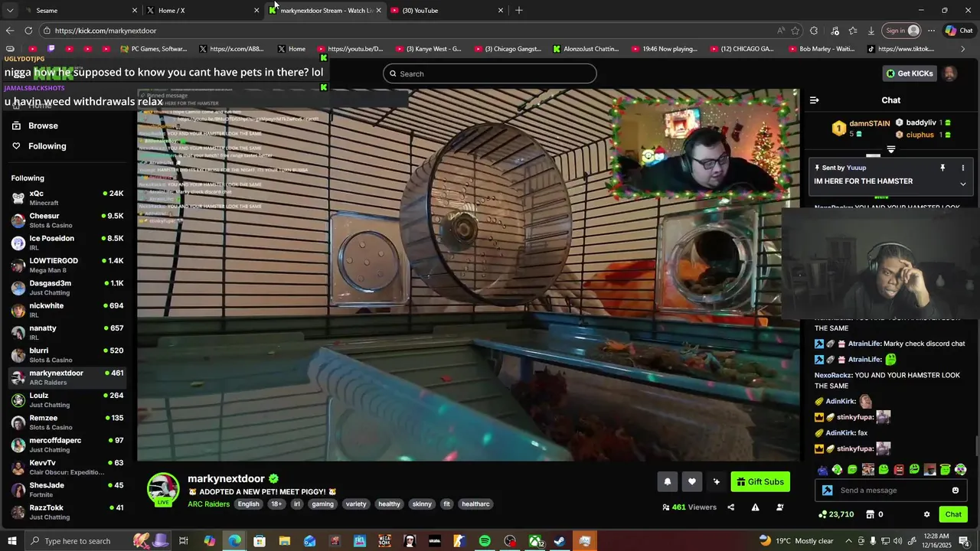This screenshot has height=551, width=980.
Task: Collapse the chat panel
Action: click(814, 100)
